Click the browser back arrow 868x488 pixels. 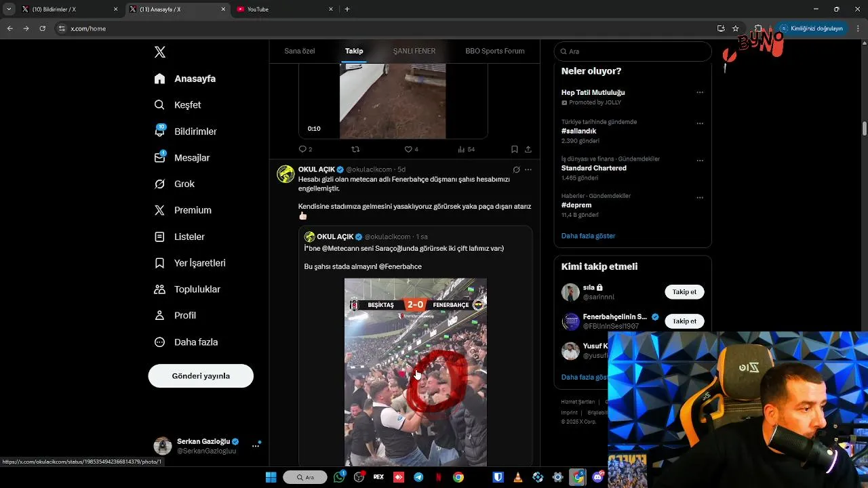tap(9, 28)
